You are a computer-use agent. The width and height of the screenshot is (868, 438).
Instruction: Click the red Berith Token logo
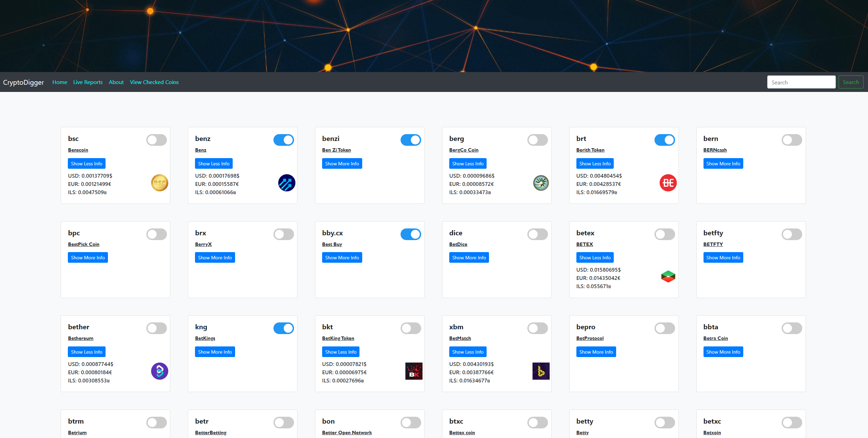tap(668, 183)
